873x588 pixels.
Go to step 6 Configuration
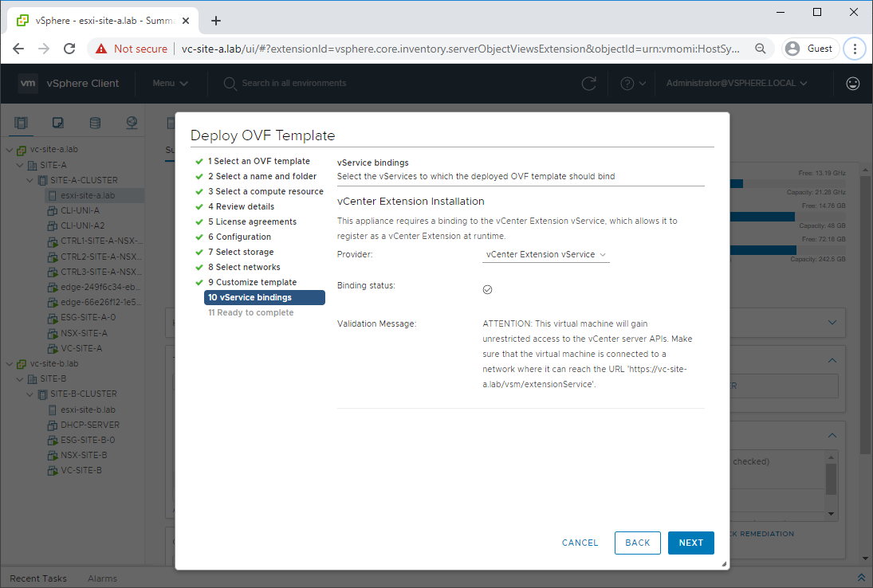click(x=239, y=237)
